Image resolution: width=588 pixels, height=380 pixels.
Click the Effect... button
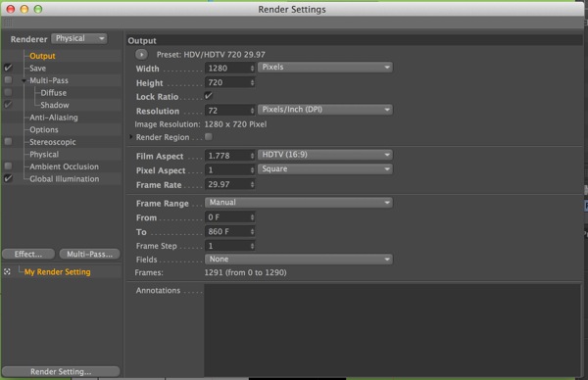coord(28,254)
